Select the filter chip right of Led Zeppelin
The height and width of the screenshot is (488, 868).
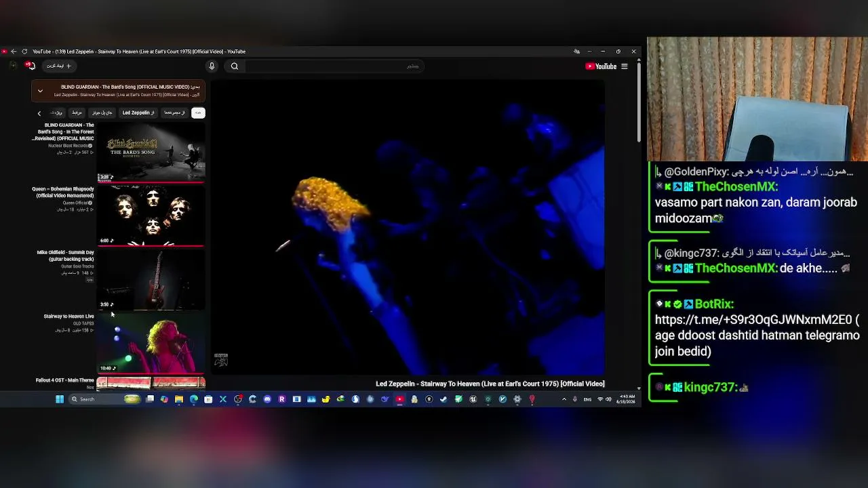[x=174, y=113]
